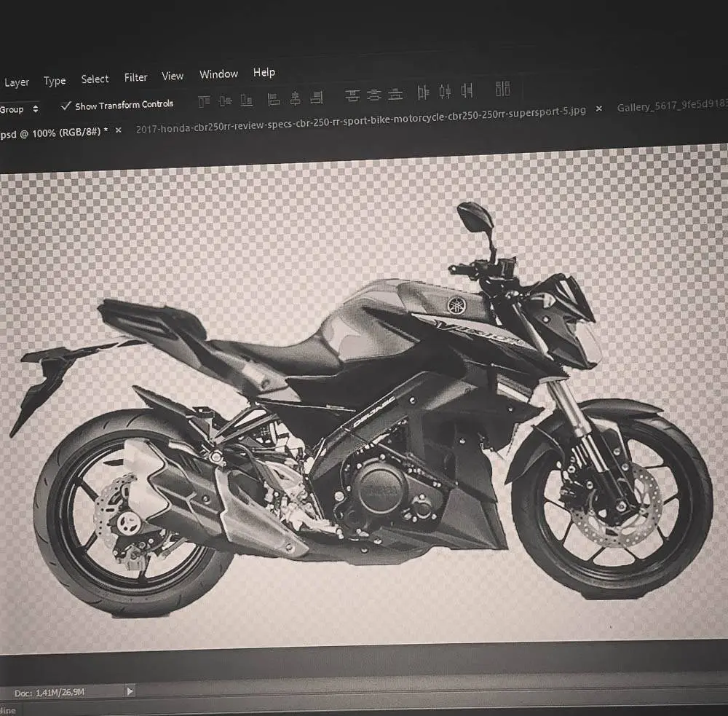Click the Distribute top edges icon
The width and height of the screenshot is (728, 716).
[x=352, y=95]
